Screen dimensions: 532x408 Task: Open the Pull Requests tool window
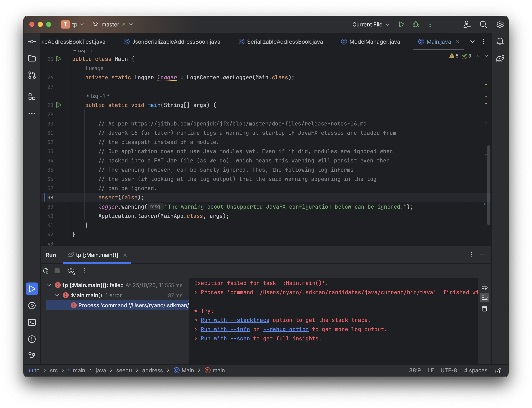[x=32, y=75]
